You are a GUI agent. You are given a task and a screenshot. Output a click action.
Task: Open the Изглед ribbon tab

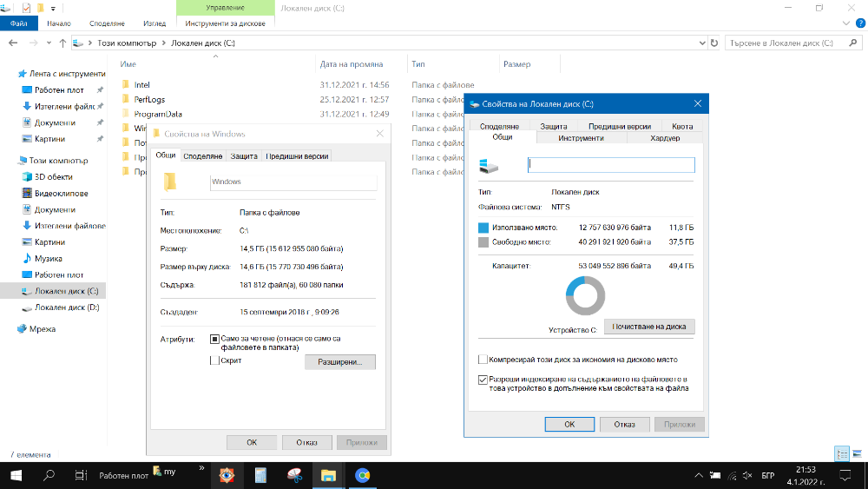click(x=155, y=23)
